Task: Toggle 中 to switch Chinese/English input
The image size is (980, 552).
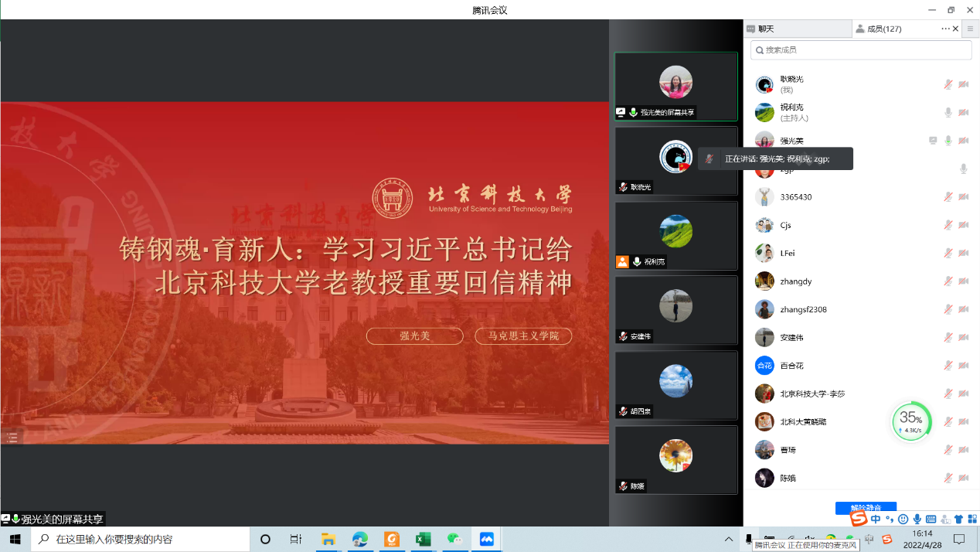Action: 876,519
